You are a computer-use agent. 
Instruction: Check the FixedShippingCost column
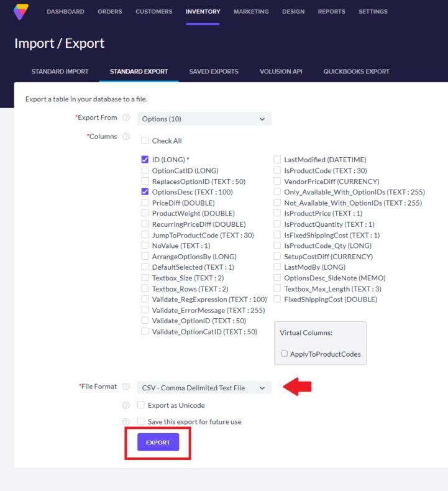tap(277, 299)
